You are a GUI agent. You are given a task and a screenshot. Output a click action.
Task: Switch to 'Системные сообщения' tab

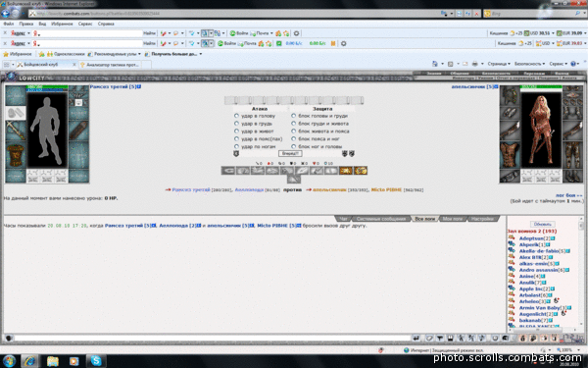(380, 219)
